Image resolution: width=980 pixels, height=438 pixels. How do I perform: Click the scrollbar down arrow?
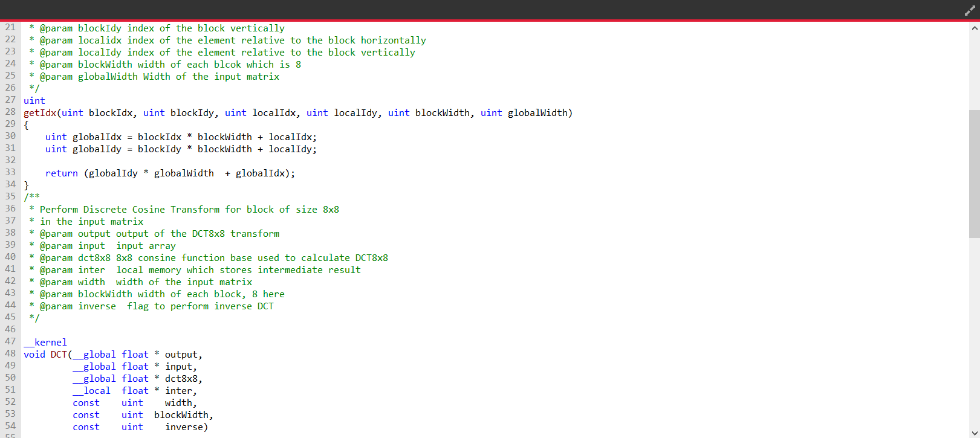974,433
